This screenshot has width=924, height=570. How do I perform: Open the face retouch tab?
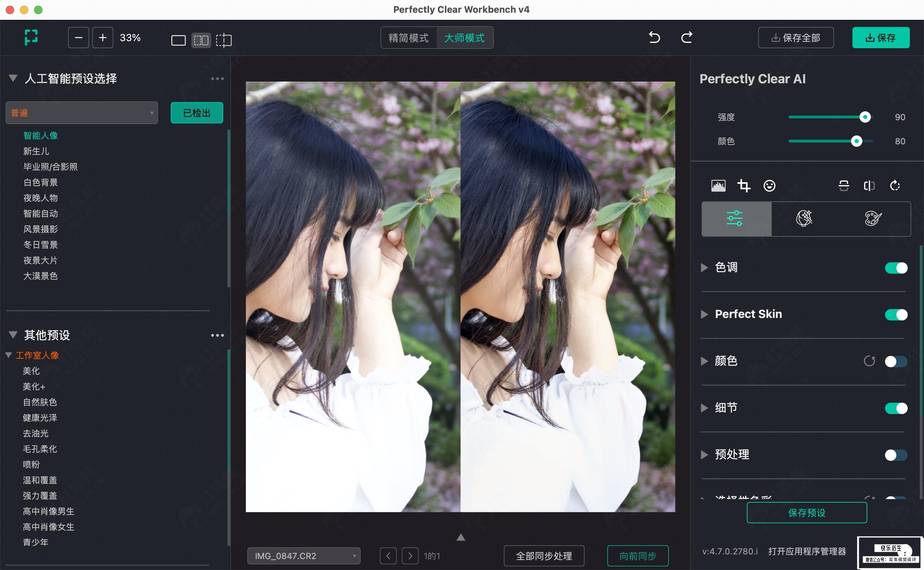click(x=804, y=219)
